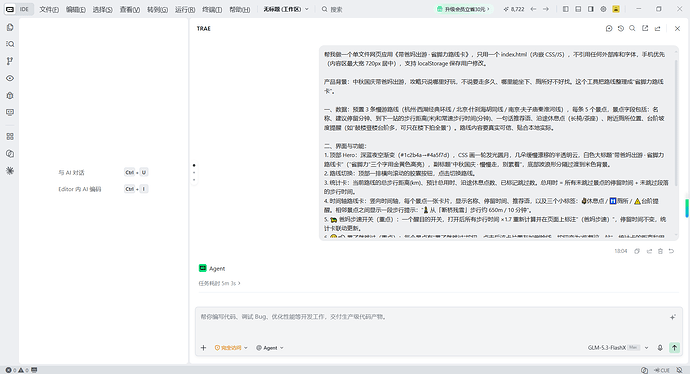This screenshot has height=374, width=690.
Task: Add context with the plus button
Action: pos(203,348)
